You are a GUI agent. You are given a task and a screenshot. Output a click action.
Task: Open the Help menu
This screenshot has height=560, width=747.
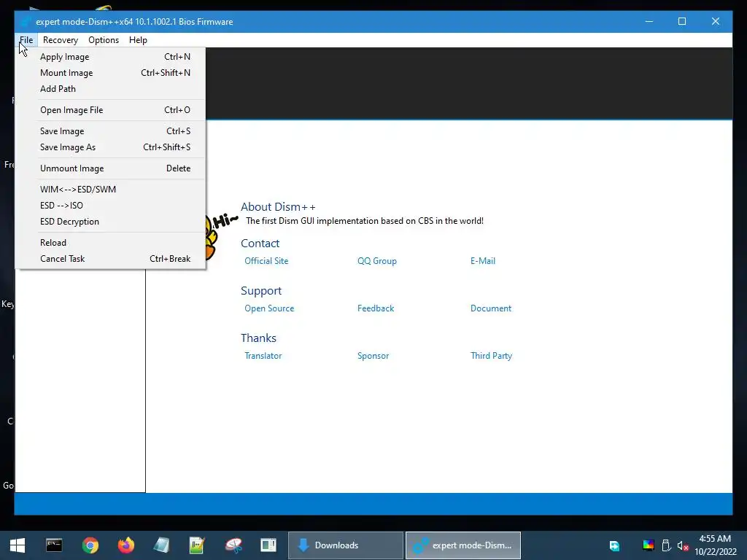[x=138, y=40]
